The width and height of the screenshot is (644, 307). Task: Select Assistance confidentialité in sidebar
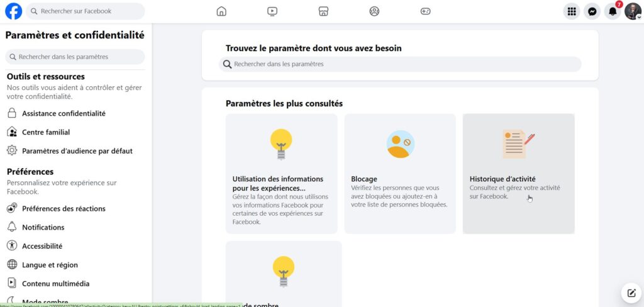click(64, 114)
